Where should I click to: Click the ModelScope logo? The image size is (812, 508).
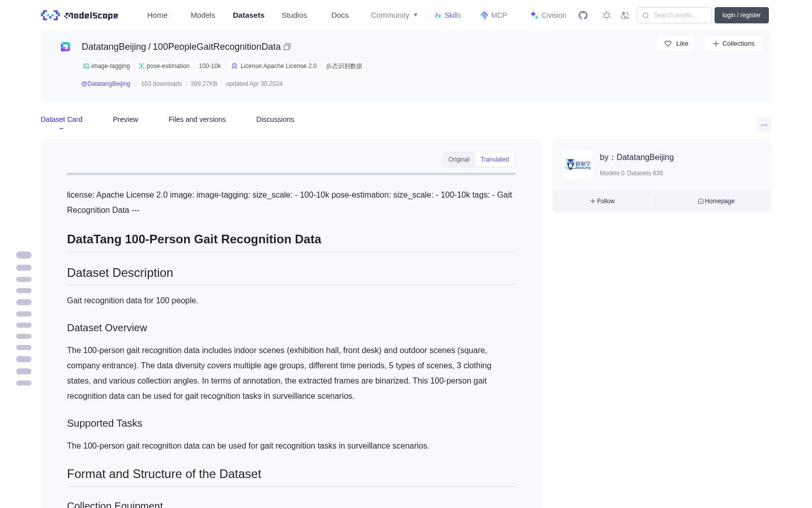[x=80, y=15]
